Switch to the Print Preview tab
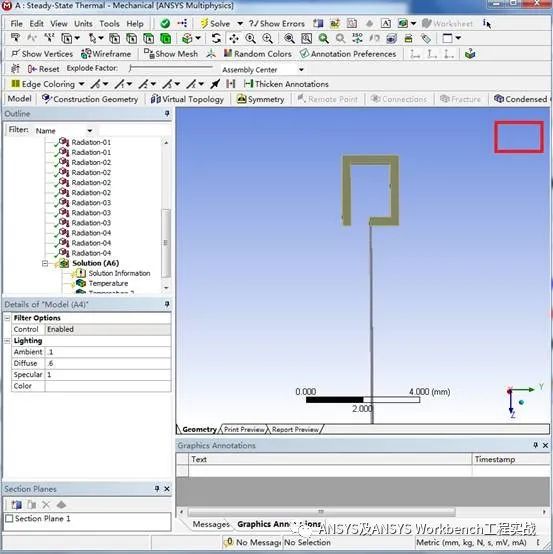The width and height of the screenshot is (553, 554). tap(244, 429)
